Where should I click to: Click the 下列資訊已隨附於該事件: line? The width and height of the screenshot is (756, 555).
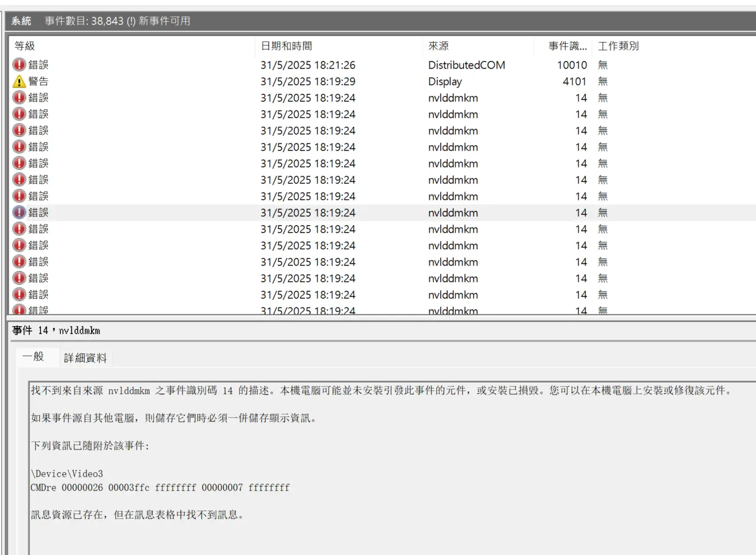point(90,446)
